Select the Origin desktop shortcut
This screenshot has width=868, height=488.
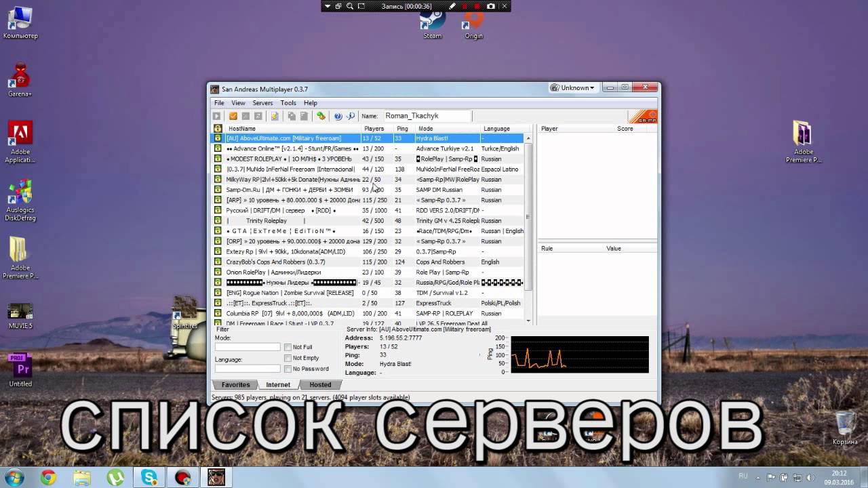click(x=474, y=26)
